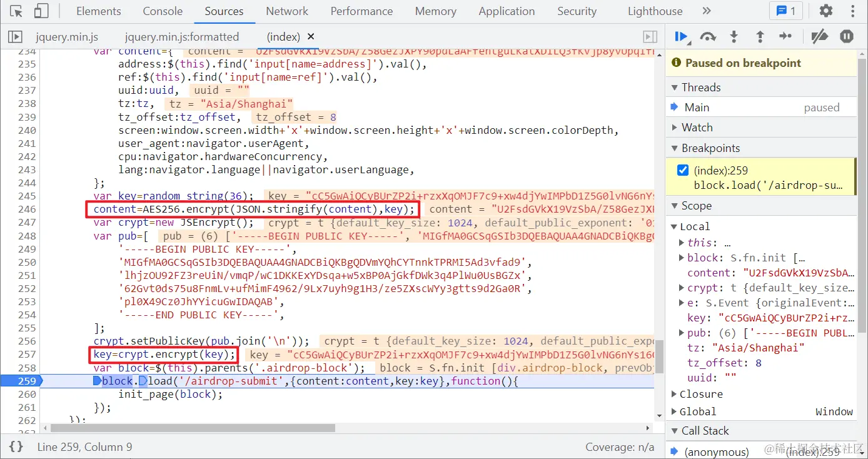
Task: Open the jquery.min.js:formatted file tab
Action: point(182,37)
